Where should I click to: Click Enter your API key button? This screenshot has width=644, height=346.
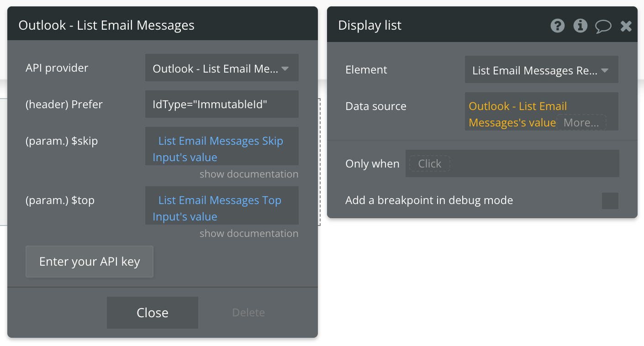[90, 262]
